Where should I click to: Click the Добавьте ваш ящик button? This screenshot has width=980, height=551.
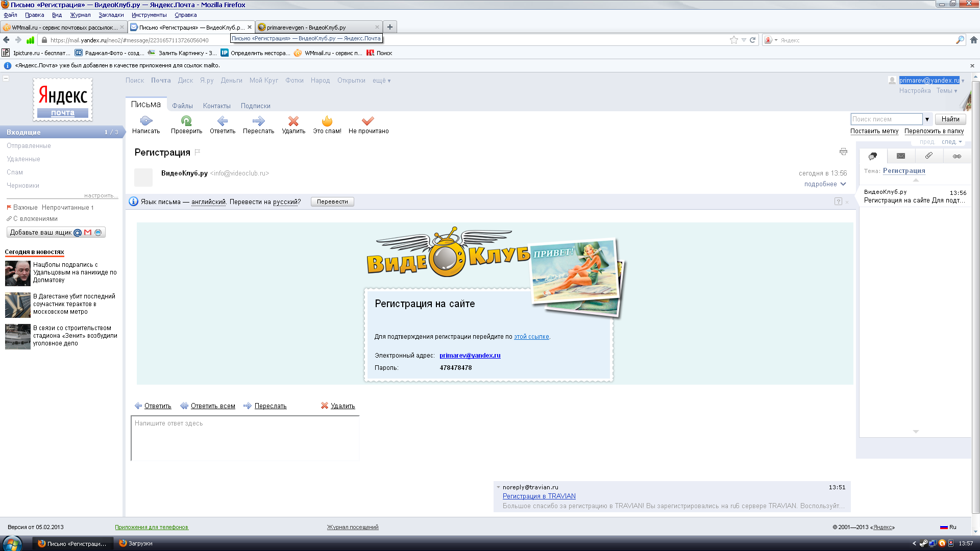pos(56,233)
